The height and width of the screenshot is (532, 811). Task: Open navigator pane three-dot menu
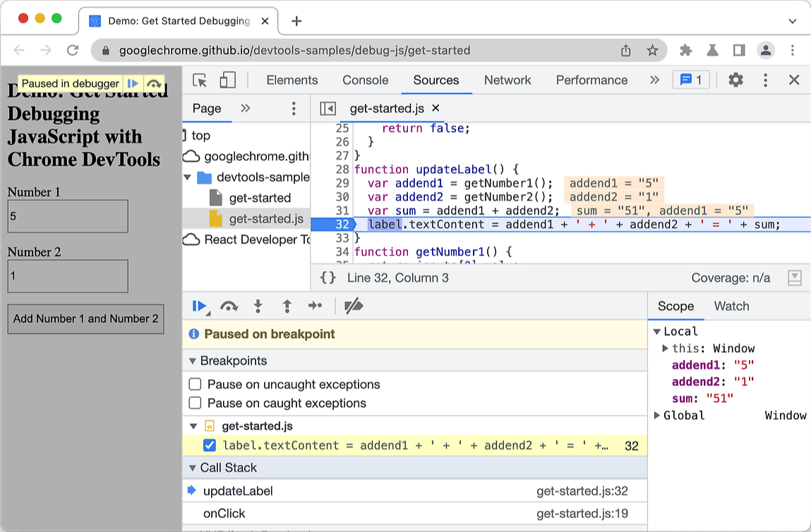tap(294, 108)
